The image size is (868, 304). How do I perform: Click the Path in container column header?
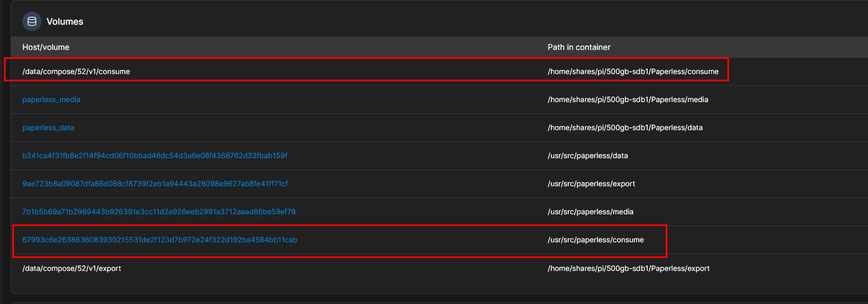pos(579,47)
